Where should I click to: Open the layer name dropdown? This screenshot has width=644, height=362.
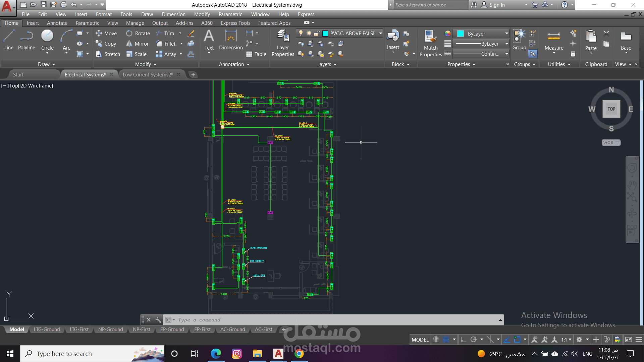pos(380,33)
